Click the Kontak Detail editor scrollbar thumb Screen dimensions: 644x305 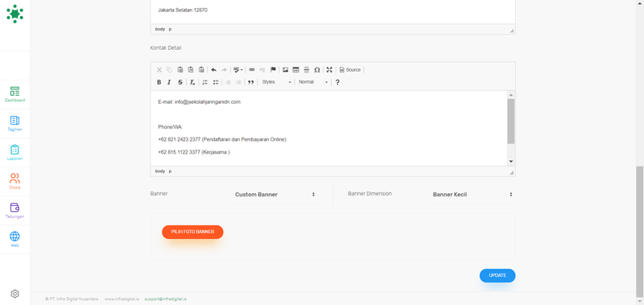[511, 121]
